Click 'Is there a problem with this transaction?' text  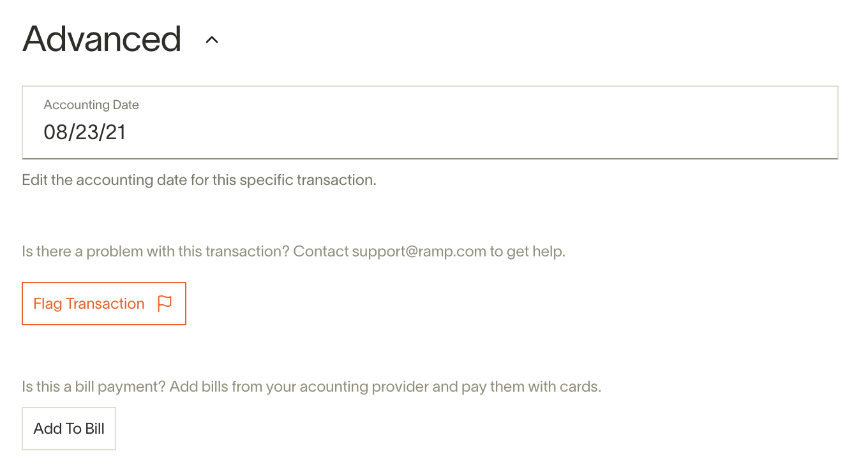[x=155, y=251]
